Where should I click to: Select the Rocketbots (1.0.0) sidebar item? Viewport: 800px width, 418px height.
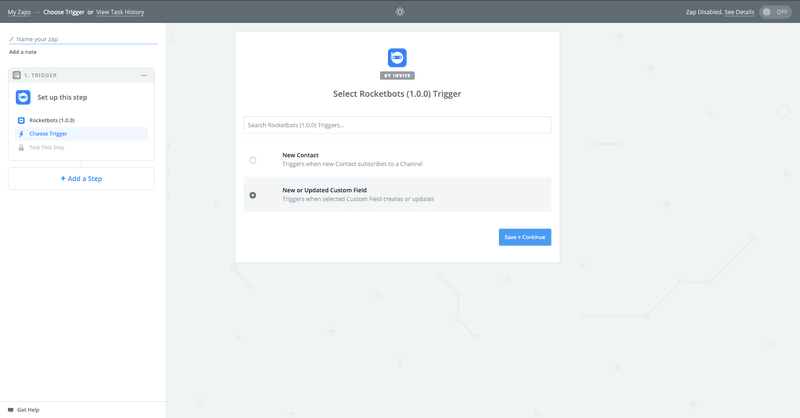(82, 120)
